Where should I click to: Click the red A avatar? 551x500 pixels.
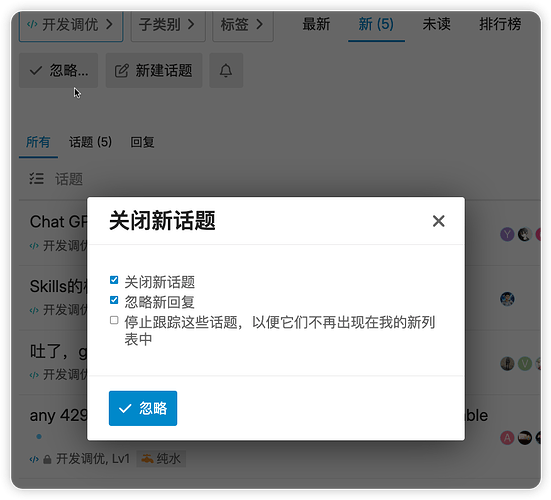click(507, 438)
